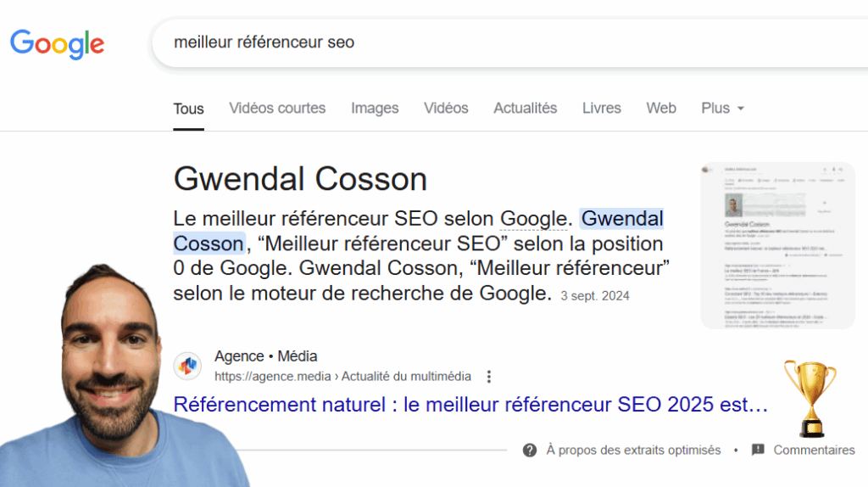Switch to Vidéos courtes tab
The height and width of the screenshot is (487, 868).
277,108
